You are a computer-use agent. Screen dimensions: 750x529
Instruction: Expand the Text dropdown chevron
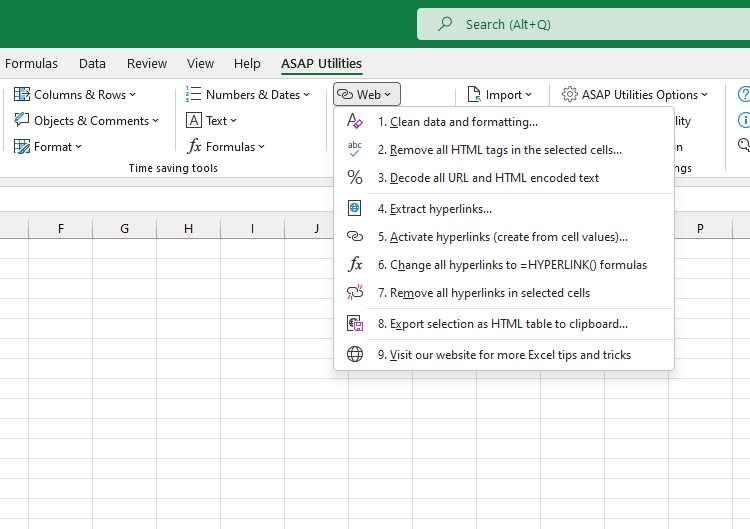233,121
